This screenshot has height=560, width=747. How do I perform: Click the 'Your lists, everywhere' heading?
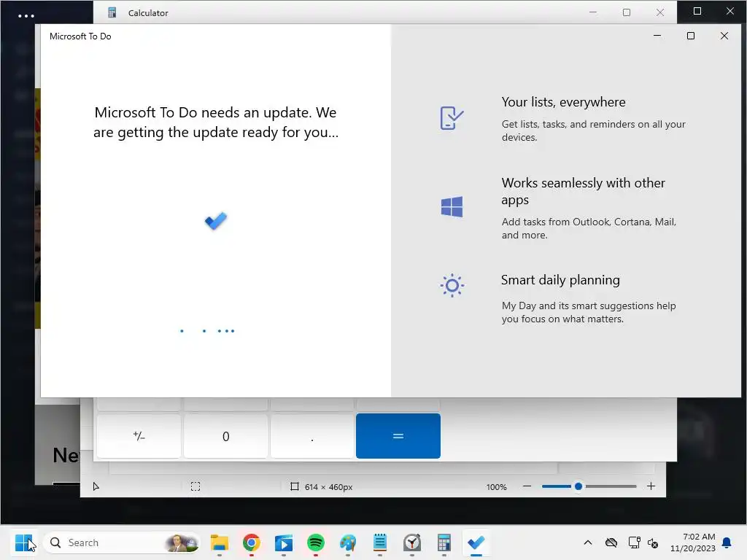[x=564, y=102]
